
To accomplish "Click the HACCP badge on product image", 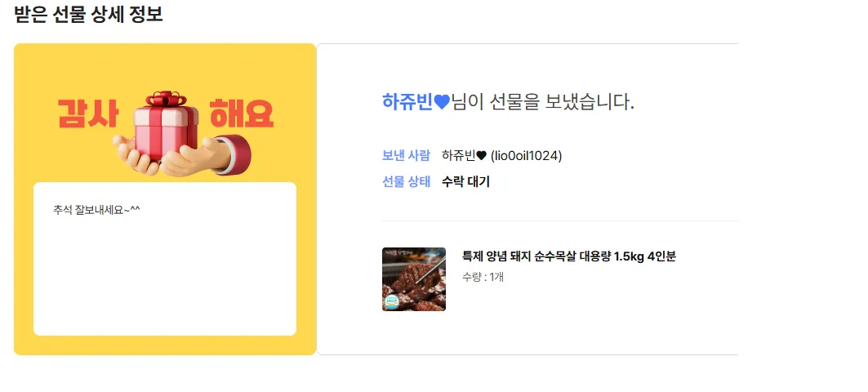I will (393, 301).
